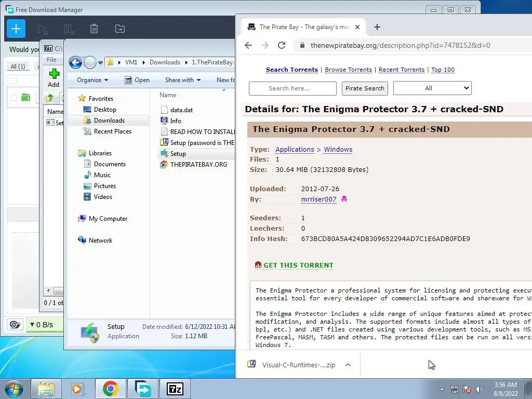Tick the checkbox of the FDM download row
This screenshot has height=399, width=532.
[x=14, y=98]
